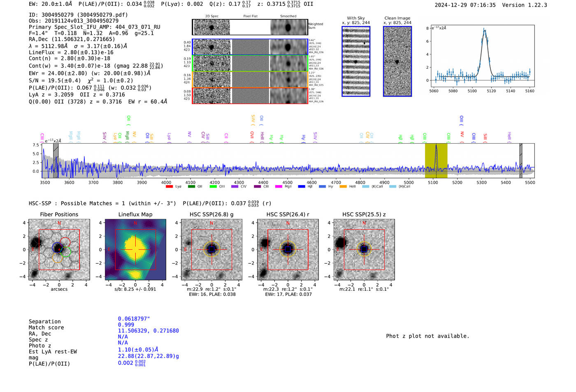
Task: Click the With Sky CCD image
Action: tap(356, 61)
